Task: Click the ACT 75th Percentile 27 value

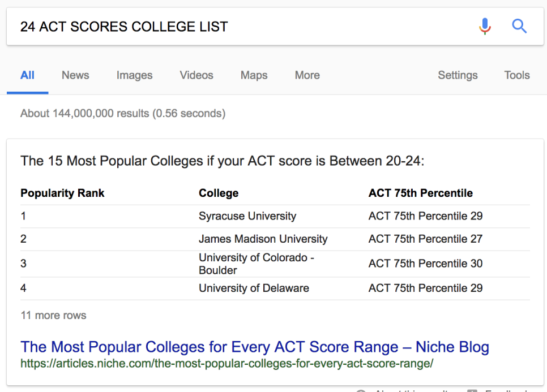Action: [x=426, y=239]
